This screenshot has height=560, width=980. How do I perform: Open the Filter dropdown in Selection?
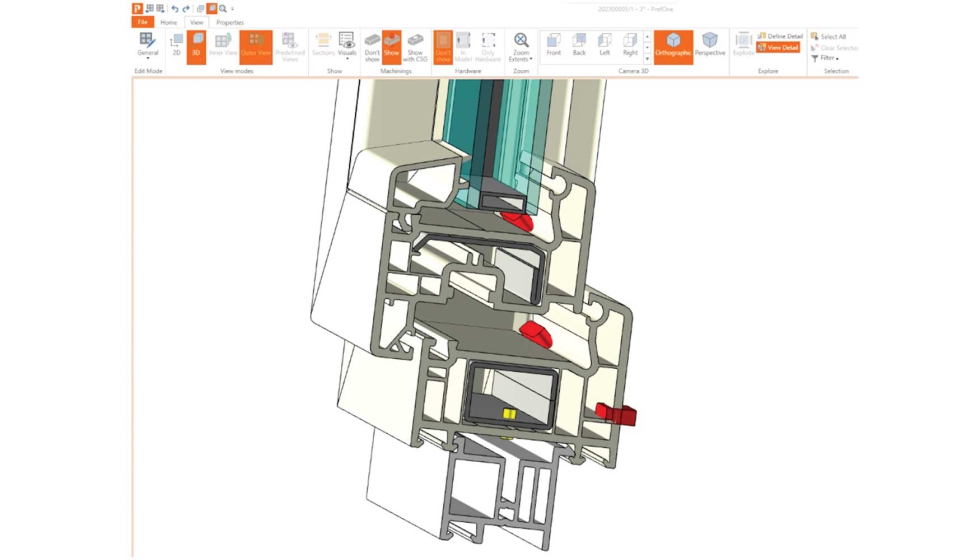pyautogui.click(x=827, y=59)
